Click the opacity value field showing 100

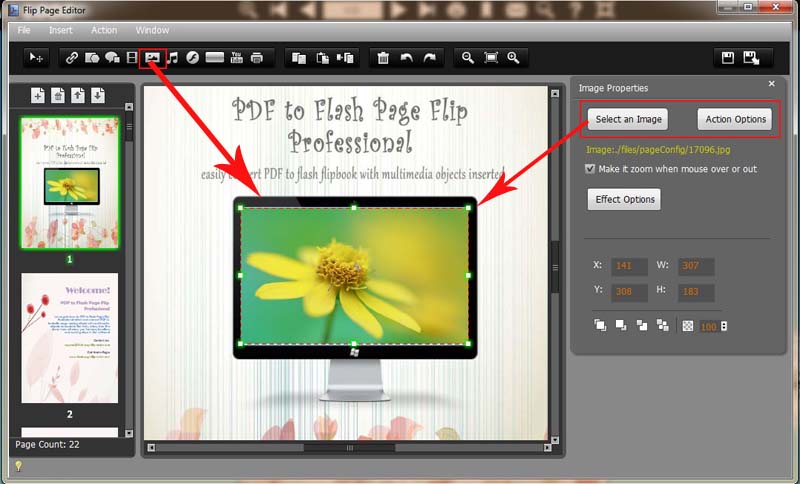(x=709, y=326)
